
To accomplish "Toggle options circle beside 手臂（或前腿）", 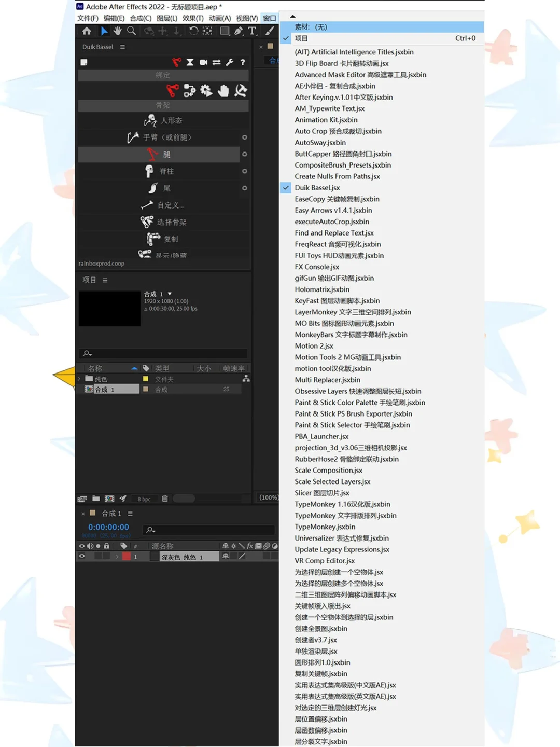I will [x=245, y=137].
